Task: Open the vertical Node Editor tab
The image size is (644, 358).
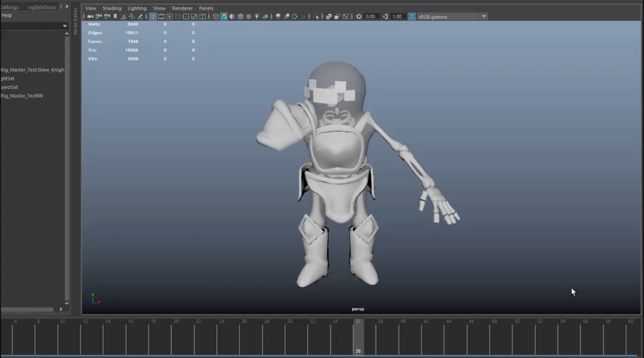Action: [x=75, y=21]
